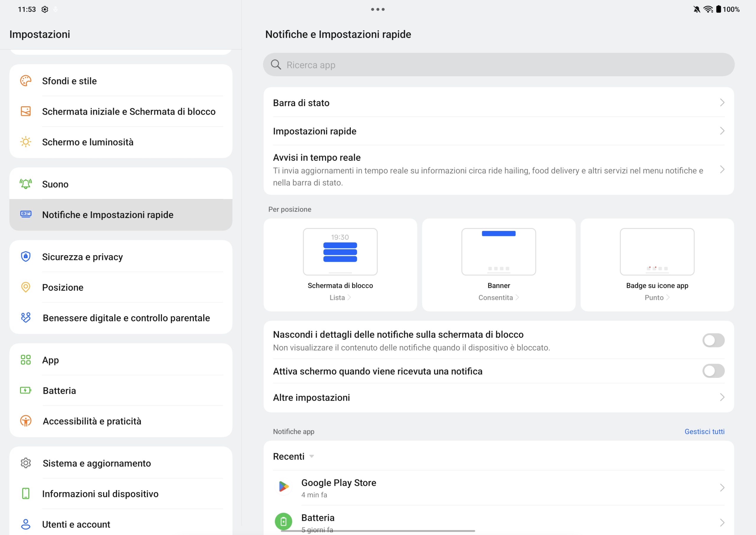Select Posizione in the sidebar
Image resolution: width=756 pixels, height=535 pixels.
click(121, 287)
